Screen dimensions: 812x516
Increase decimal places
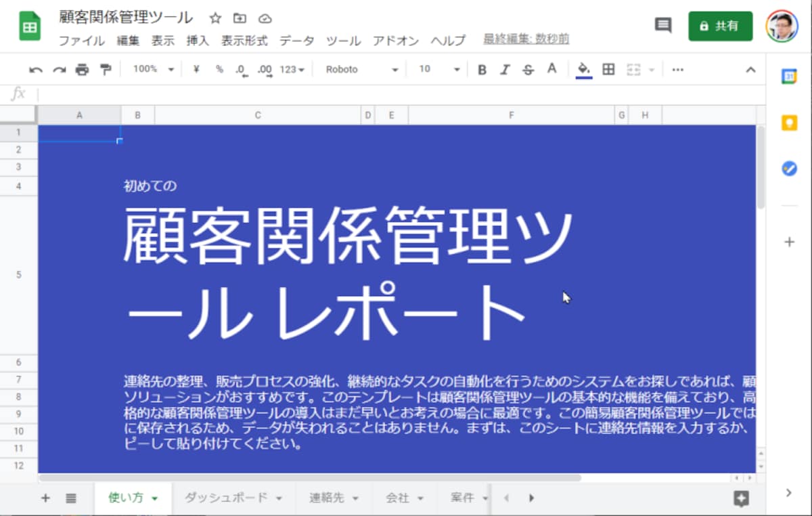coord(265,69)
